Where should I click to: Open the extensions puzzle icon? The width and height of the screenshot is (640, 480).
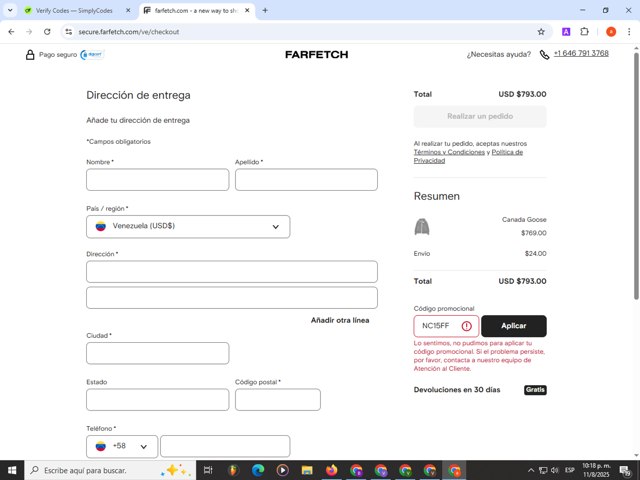tap(584, 32)
